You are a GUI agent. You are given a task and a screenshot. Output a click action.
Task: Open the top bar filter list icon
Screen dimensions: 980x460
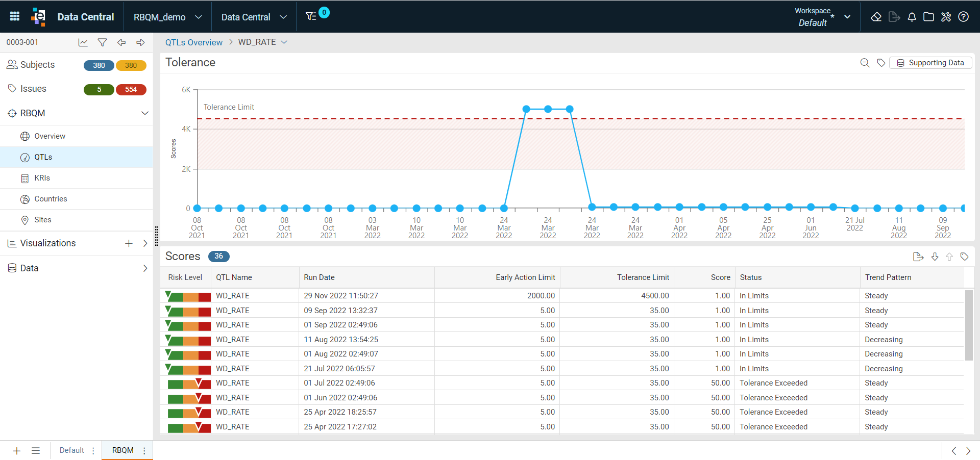point(311,16)
